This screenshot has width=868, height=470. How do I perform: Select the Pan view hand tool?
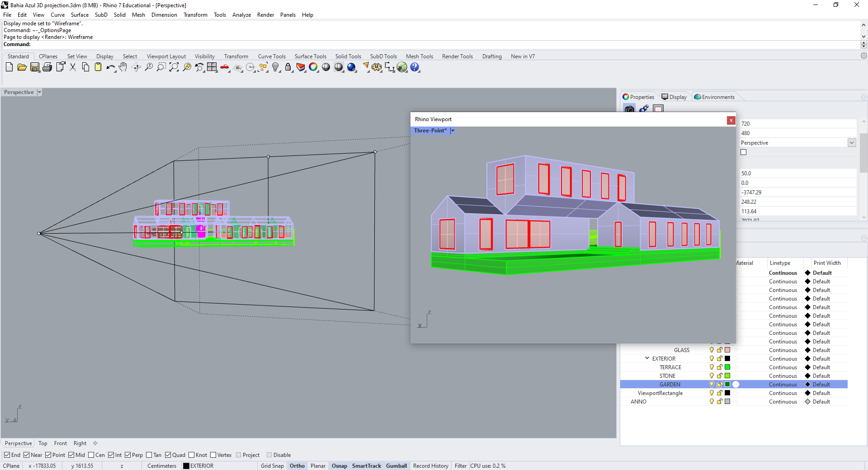(x=123, y=67)
